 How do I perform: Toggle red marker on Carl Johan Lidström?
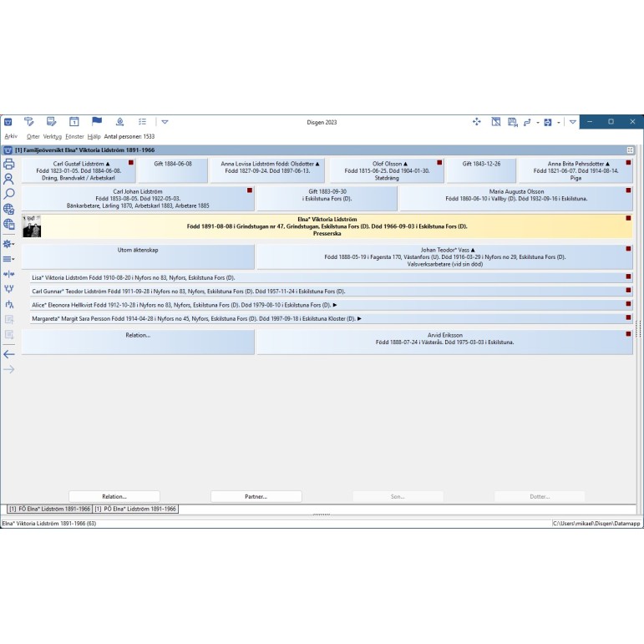pyautogui.click(x=249, y=191)
